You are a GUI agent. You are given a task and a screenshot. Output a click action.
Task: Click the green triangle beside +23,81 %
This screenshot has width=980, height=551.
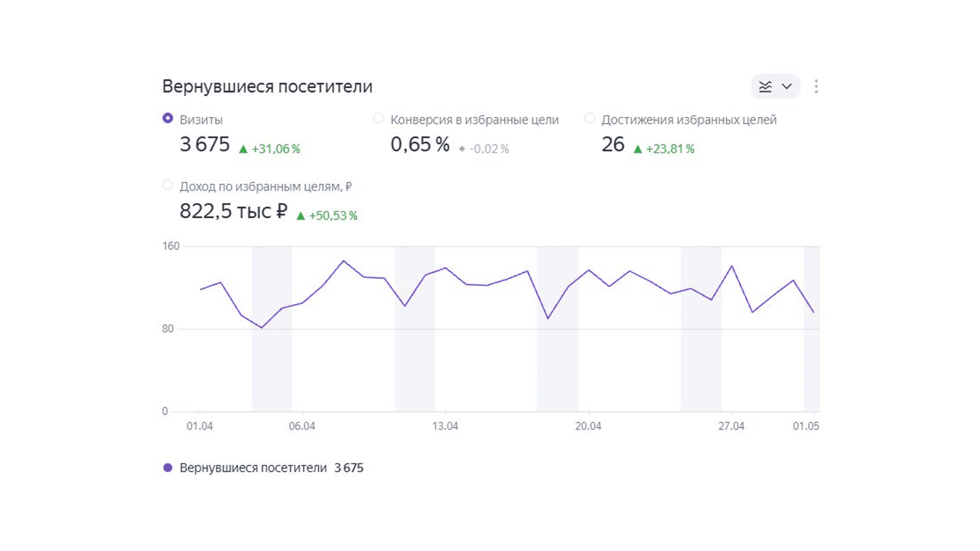pos(638,149)
